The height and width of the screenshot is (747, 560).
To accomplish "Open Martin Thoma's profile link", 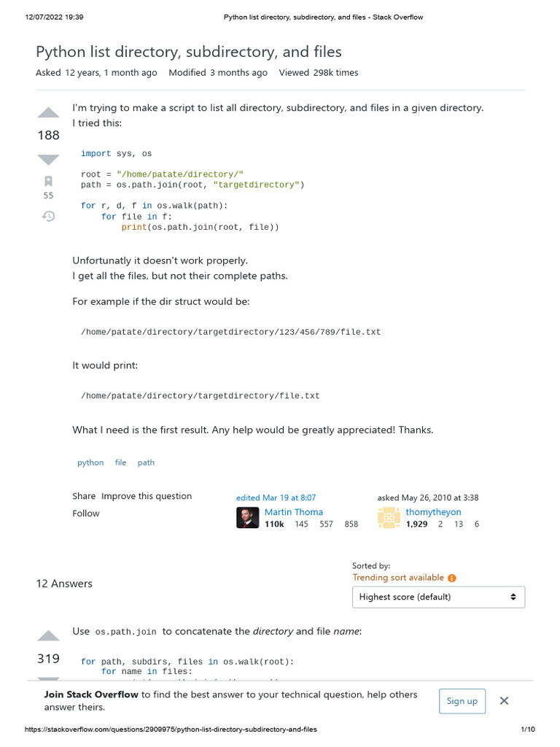I will (293, 512).
